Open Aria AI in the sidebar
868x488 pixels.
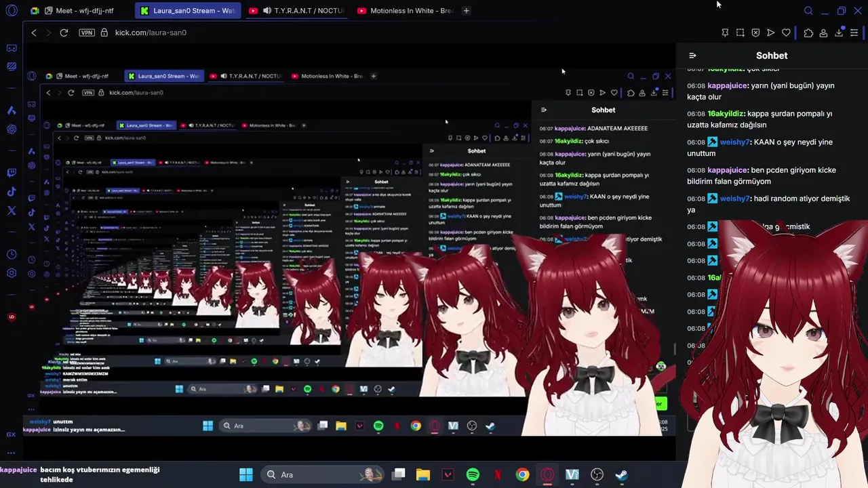click(12, 110)
